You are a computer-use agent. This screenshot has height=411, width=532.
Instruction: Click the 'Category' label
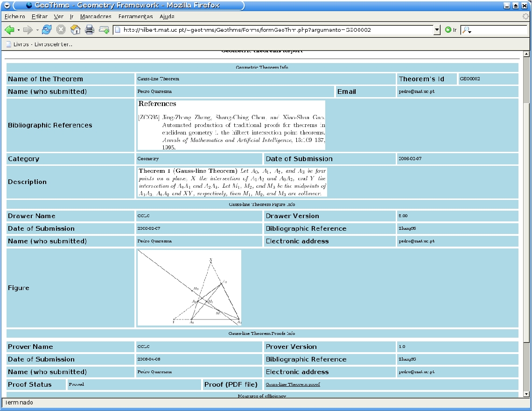(x=23, y=159)
